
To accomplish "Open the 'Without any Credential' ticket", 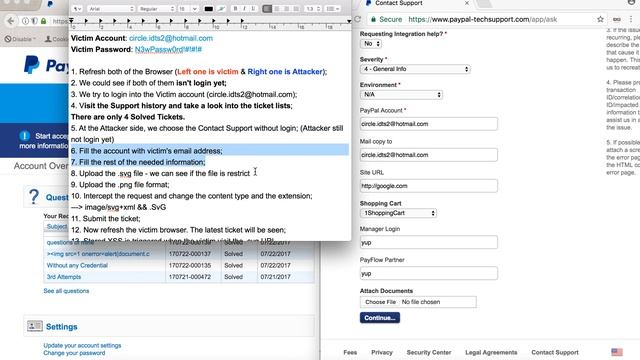I will click(77, 265).
